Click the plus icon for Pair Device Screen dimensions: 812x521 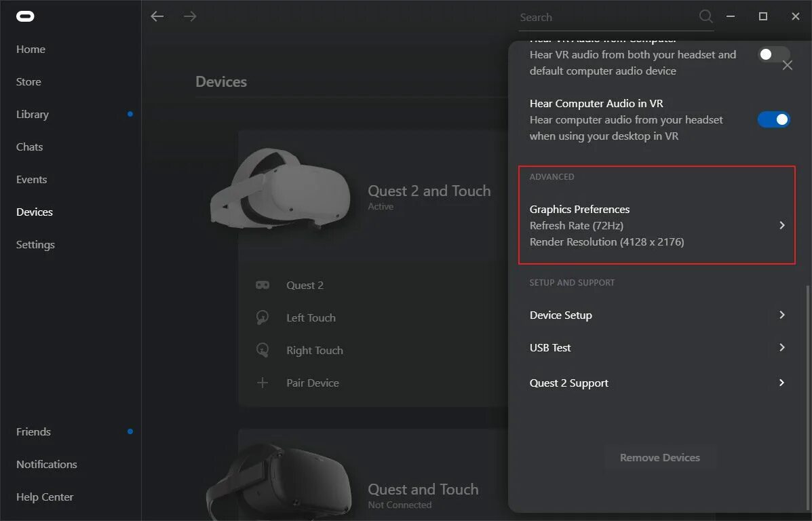pos(263,383)
